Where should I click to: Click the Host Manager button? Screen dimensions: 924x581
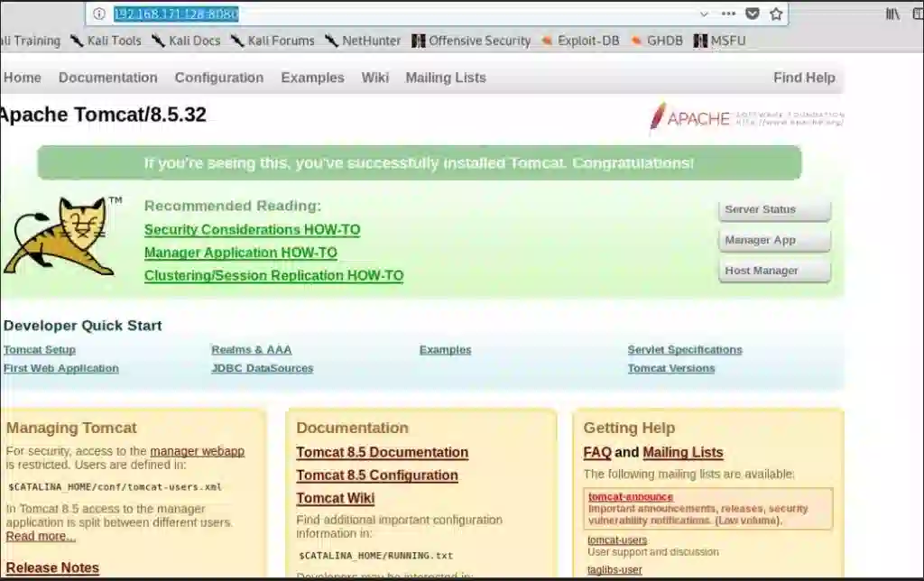pyautogui.click(x=774, y=271)
